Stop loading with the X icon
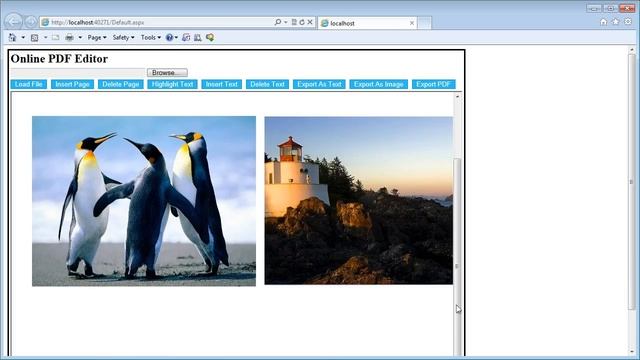640x360 pixels. (x=310, y=22)
